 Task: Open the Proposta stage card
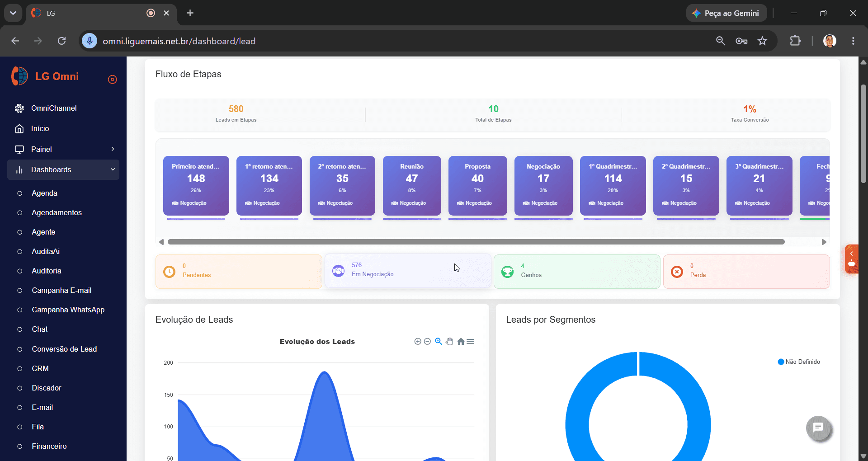477,186
